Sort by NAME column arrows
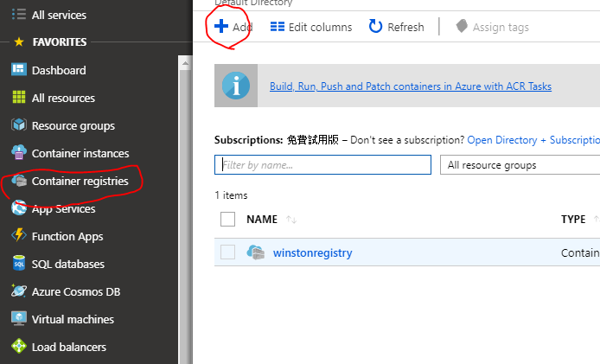Image resolution: width=600 pixels, height=364 pixels. coord(291,220)
